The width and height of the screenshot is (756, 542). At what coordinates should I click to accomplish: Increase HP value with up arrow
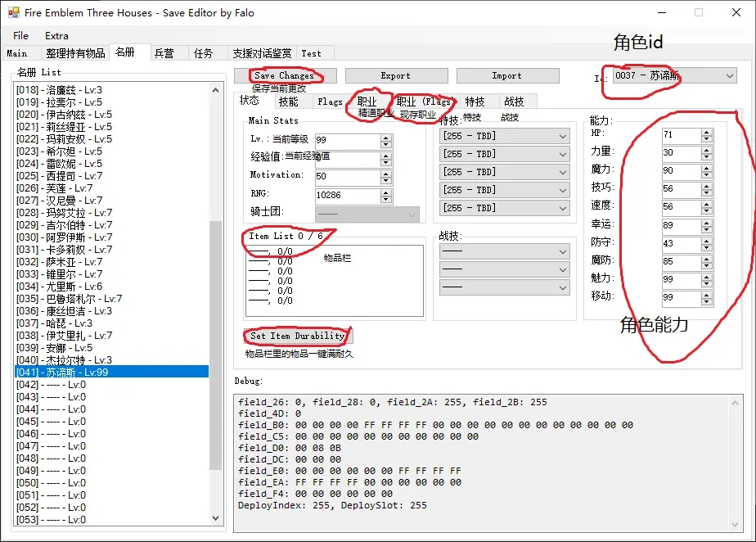(707, 132)
